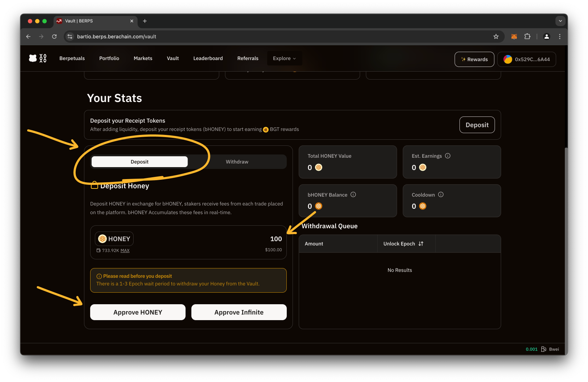Sort by Unlock Epoch arrows icon
The height and width of the screenshot is (382, 588).
point(421,244)
